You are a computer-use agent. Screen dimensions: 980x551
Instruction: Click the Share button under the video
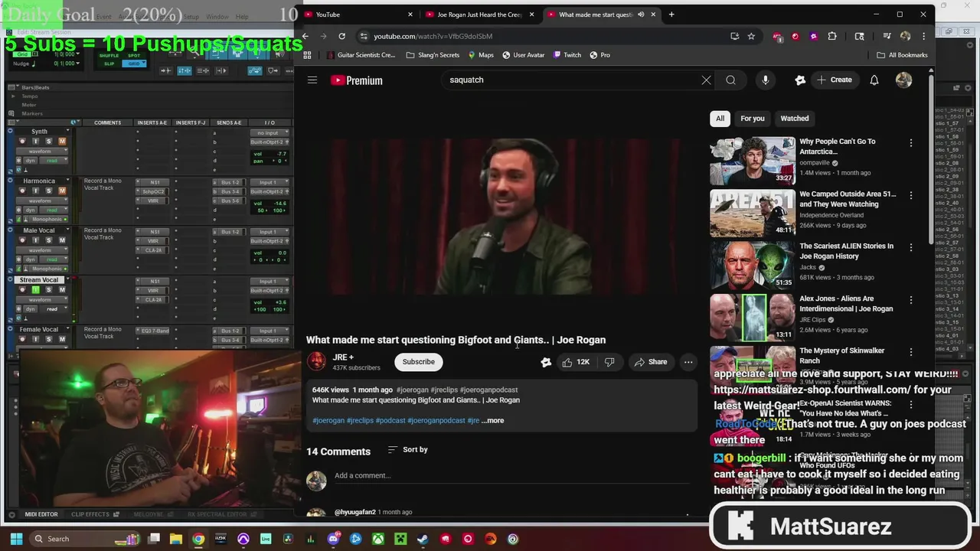tap(651, 362)
